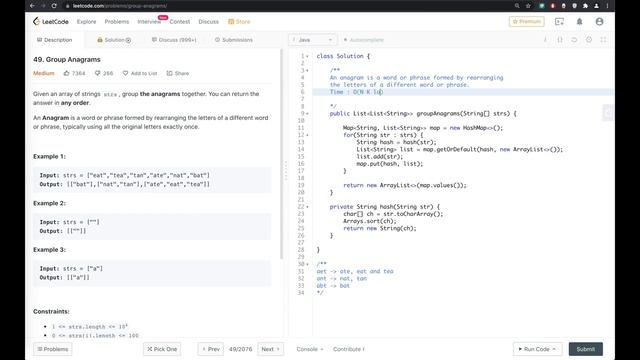
Task: Click the editor info icon
Action: (545, 40)
